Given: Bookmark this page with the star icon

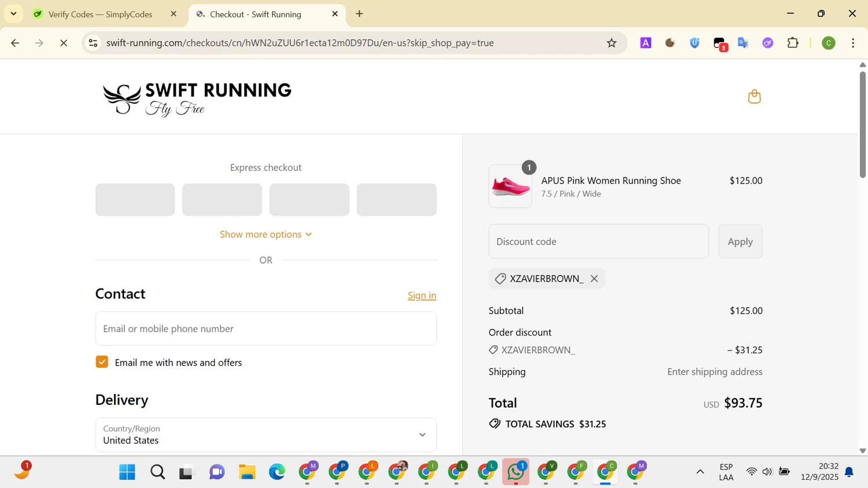Looking at the screenshot, I should [x=612, y=43].
